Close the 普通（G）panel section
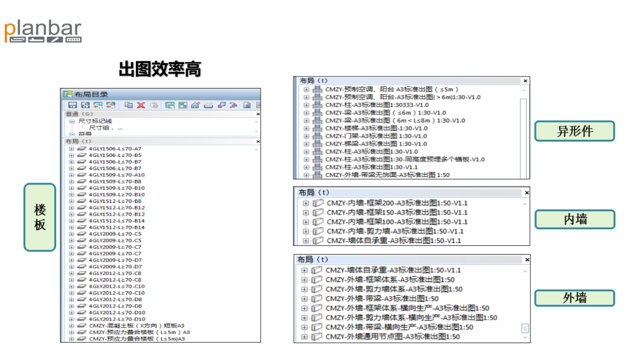The width and height of the screenshot is (644, 347). [x=258, y=114]
